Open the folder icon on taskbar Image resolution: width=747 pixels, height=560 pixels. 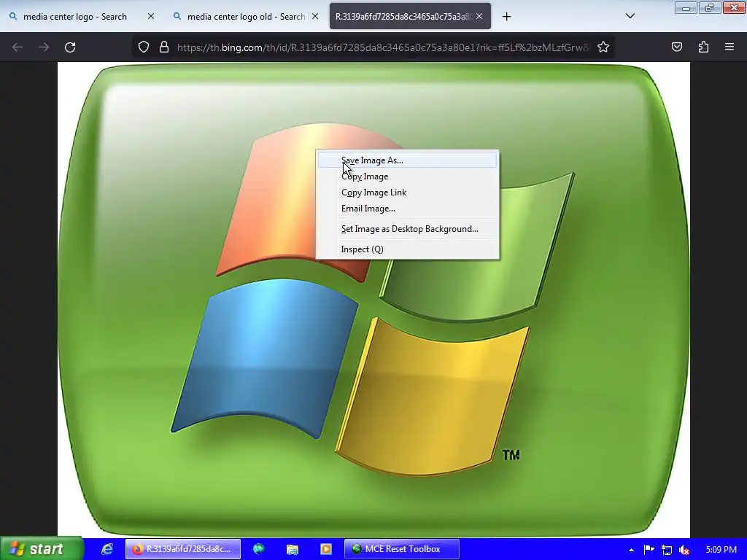tap(292, 549)
